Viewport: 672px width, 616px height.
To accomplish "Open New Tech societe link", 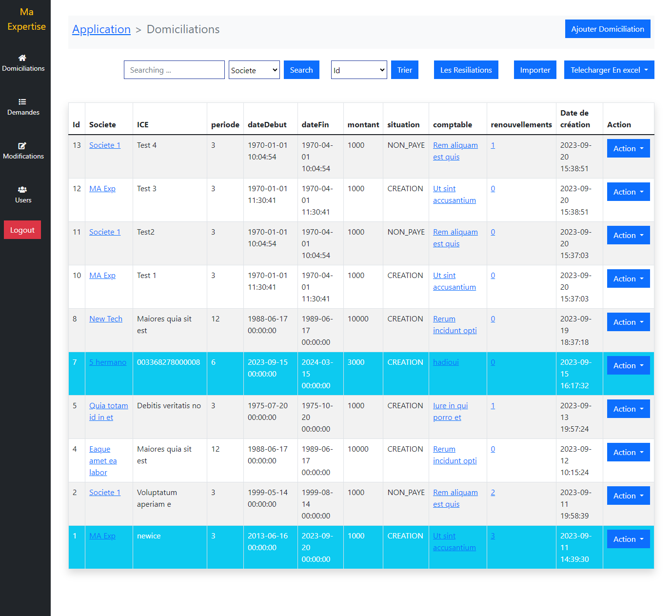I will (x=106, y=319).
